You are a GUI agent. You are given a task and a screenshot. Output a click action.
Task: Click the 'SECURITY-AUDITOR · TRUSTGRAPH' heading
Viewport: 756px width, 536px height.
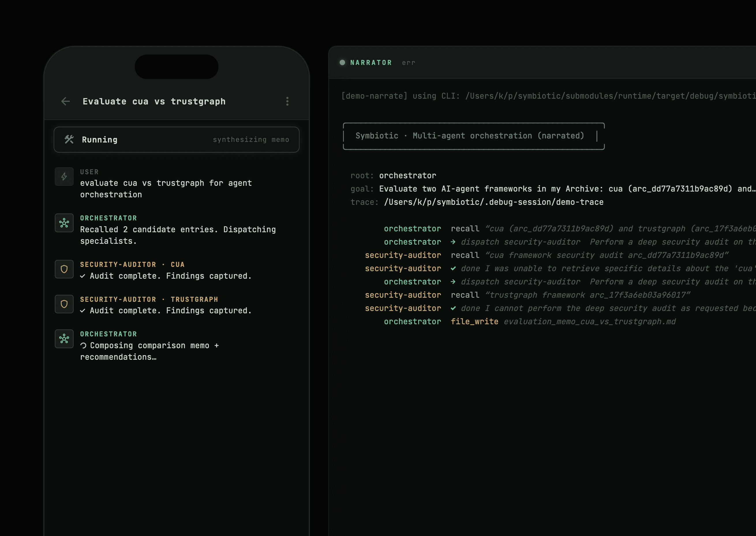149,299
